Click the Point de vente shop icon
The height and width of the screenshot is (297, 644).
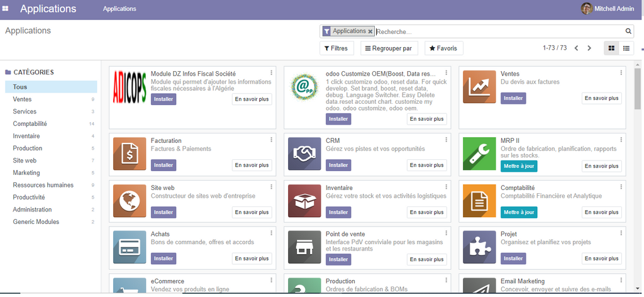click(x=304, y=248)
